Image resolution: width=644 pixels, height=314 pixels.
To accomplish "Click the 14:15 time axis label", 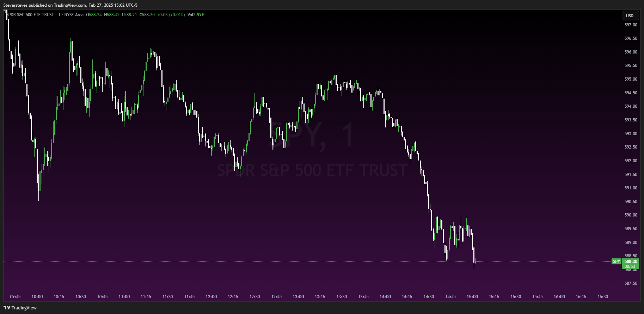I will pos(407,297).
